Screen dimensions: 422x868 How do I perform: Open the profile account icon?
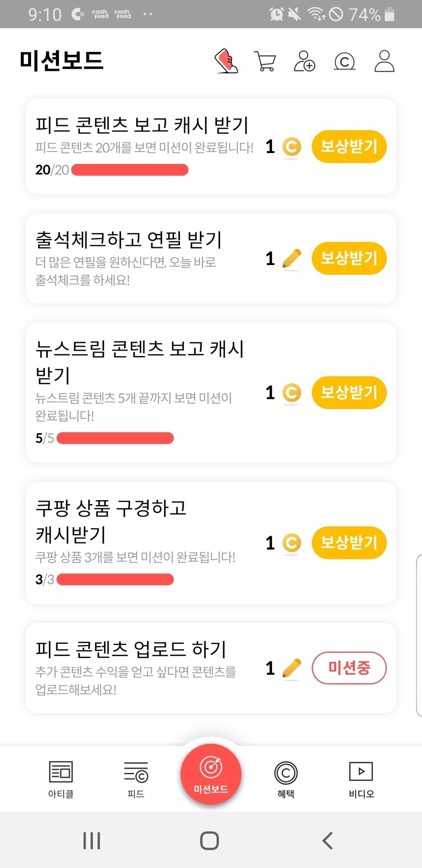pyautogui.click(x=384, y=61)
